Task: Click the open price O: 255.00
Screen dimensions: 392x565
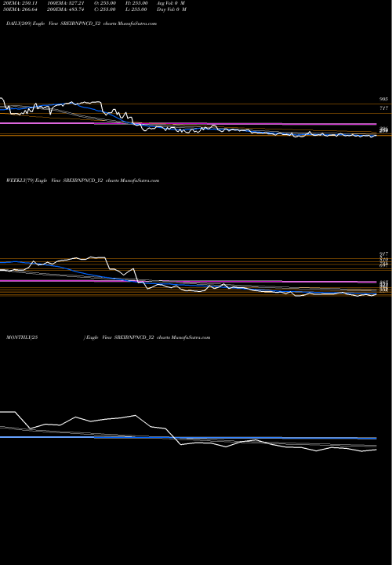Action: [105, 3]
